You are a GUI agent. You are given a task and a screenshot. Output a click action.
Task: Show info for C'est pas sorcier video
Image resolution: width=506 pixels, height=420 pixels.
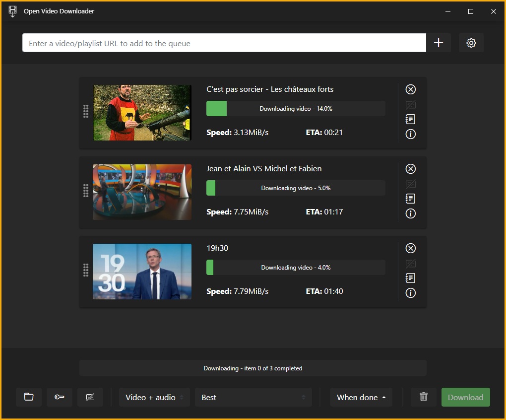click(x=410, y=134)
